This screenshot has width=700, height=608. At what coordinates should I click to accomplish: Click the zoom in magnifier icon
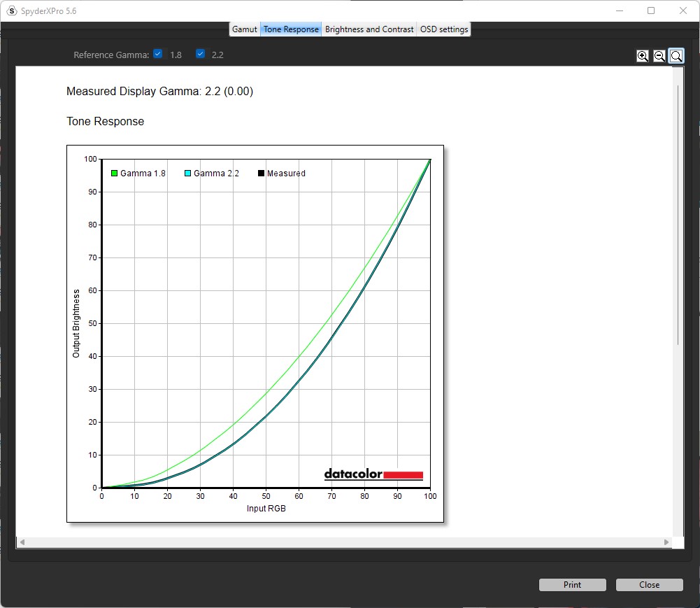(x=643, y=56)
